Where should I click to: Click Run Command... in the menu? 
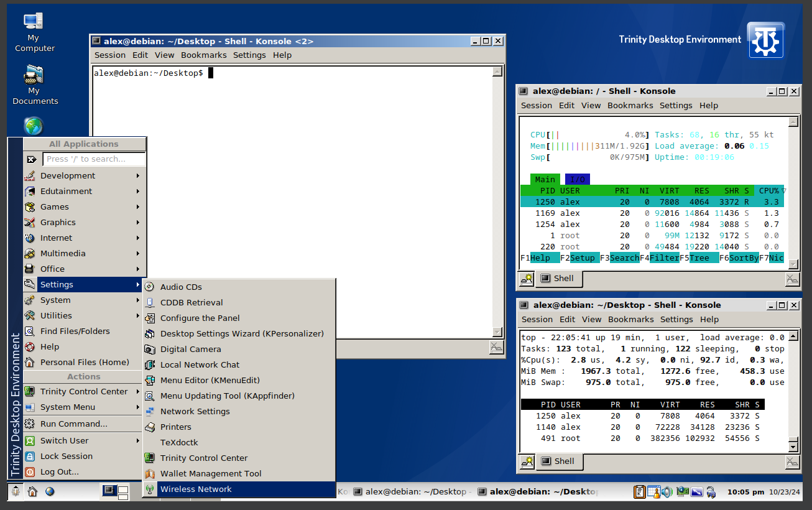click(73, 424)
